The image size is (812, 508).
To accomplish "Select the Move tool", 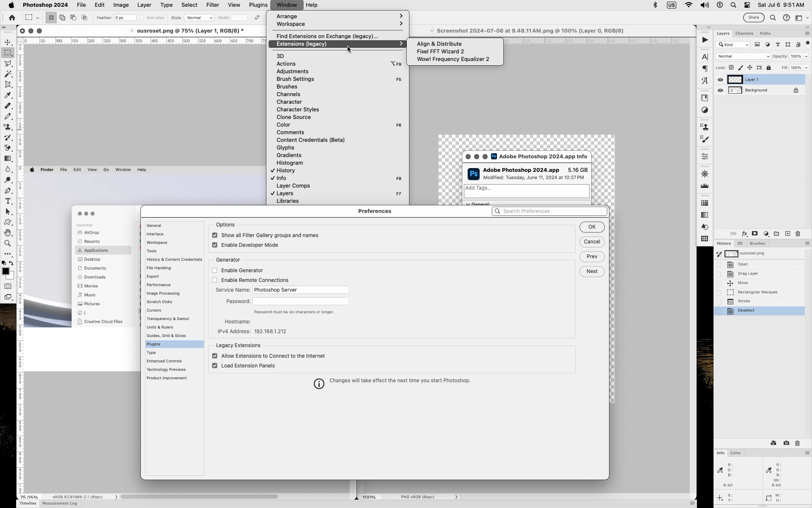I will tap(8, 42).
